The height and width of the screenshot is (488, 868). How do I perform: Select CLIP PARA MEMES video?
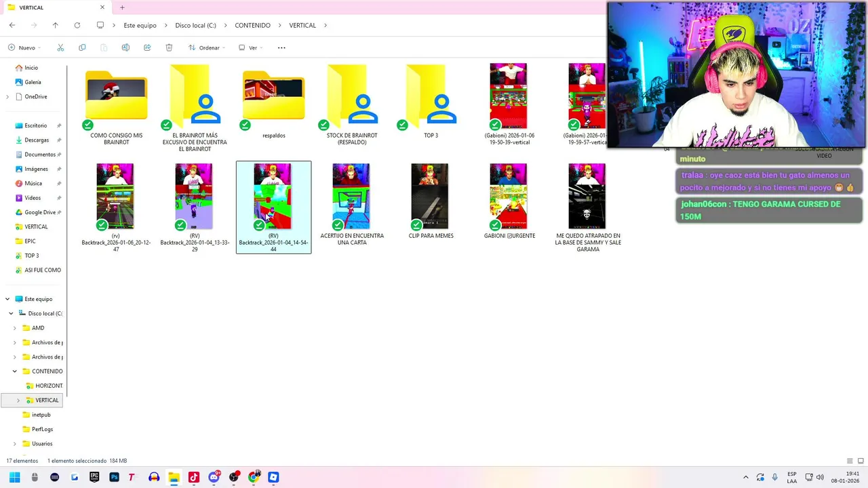431,201
